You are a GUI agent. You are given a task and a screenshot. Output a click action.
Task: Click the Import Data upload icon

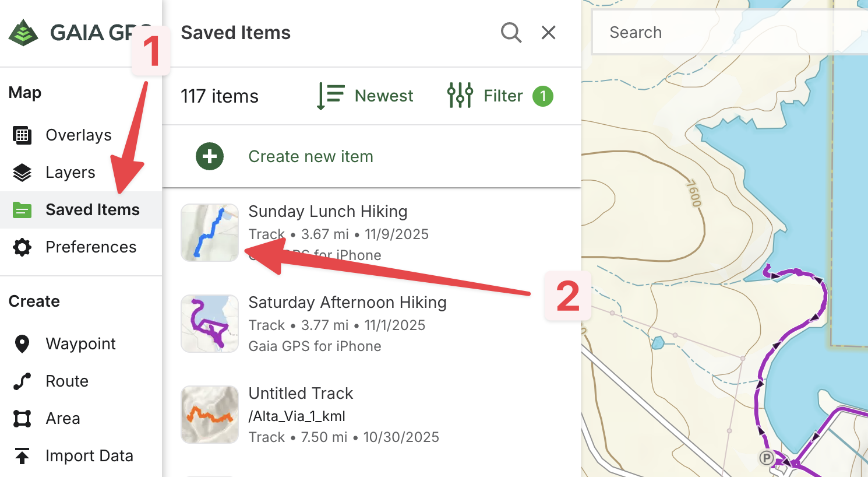[x=22, y=456]
